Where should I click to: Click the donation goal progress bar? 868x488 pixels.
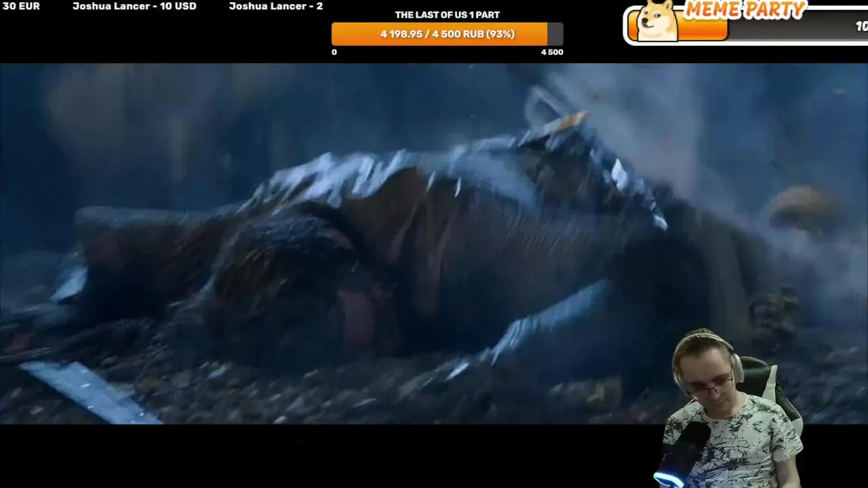coord(447,34)
